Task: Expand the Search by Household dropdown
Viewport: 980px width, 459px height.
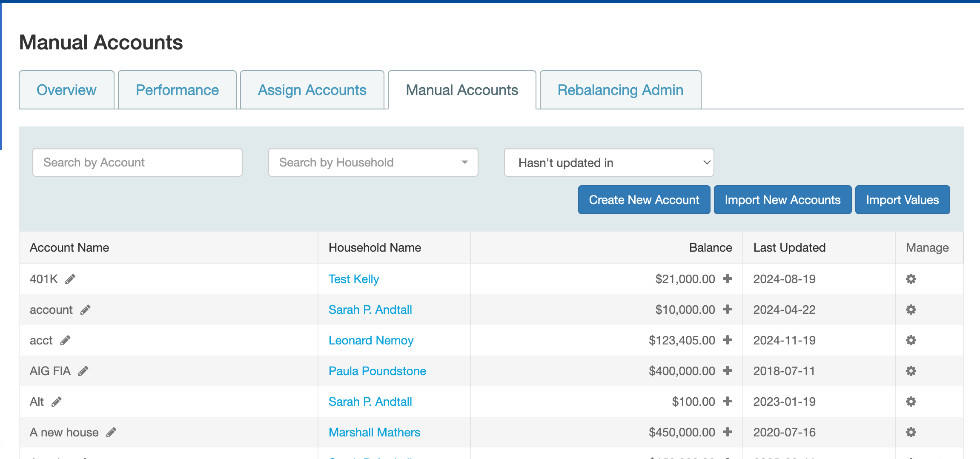Action: pyautogui.click(x=373, y=162)
